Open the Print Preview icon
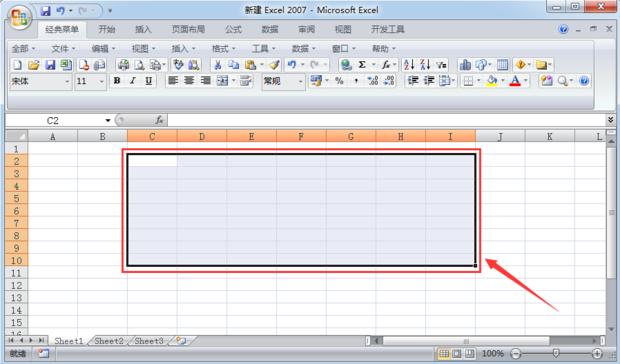Image resolution: width=620 pixels, height=364 pixels. tap(139, 64)
